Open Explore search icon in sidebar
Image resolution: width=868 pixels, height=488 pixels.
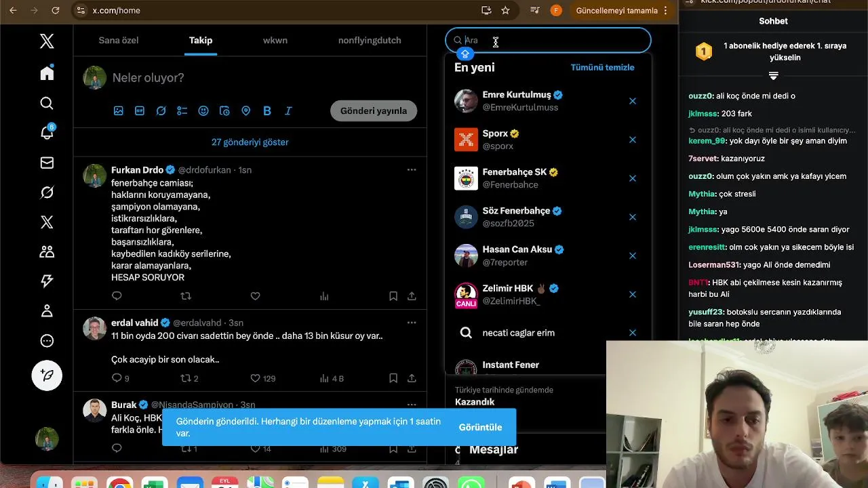click(47, 103)
